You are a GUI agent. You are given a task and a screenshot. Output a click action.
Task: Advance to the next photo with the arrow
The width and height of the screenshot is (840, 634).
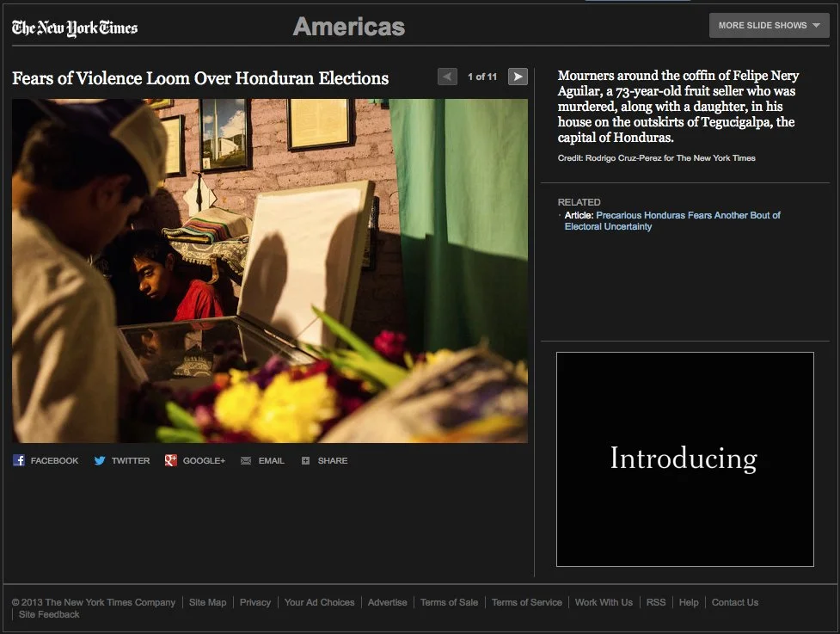pos(517,77)
